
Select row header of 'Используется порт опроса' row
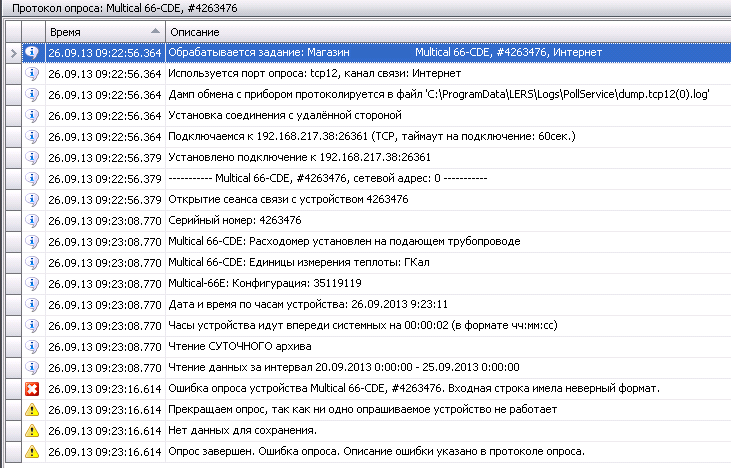[14, 74]
